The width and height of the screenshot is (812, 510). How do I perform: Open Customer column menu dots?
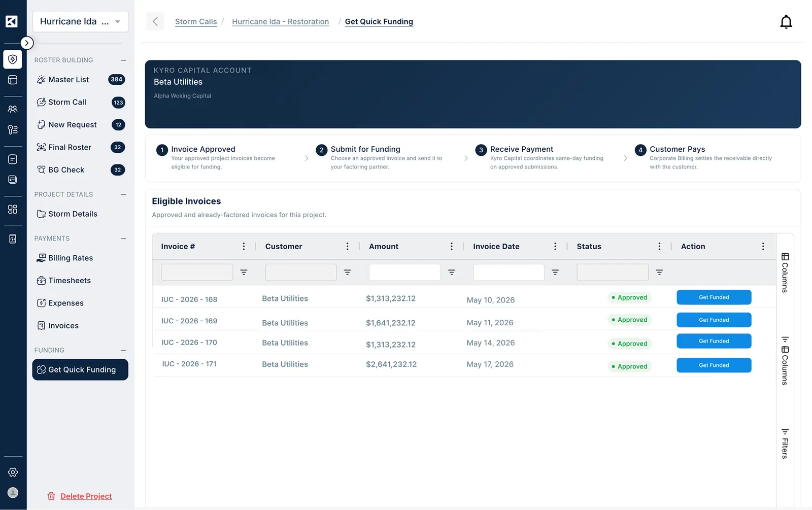[x=347, y=246]
